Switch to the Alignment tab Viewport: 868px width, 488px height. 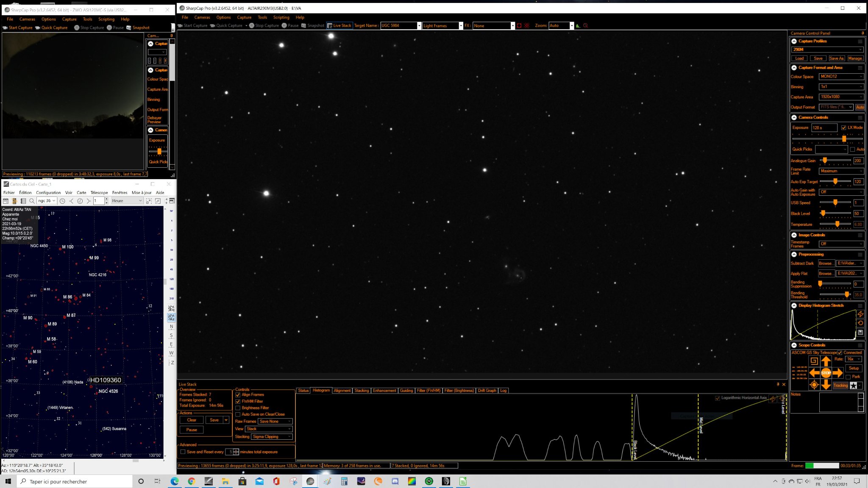coord(342,391)
